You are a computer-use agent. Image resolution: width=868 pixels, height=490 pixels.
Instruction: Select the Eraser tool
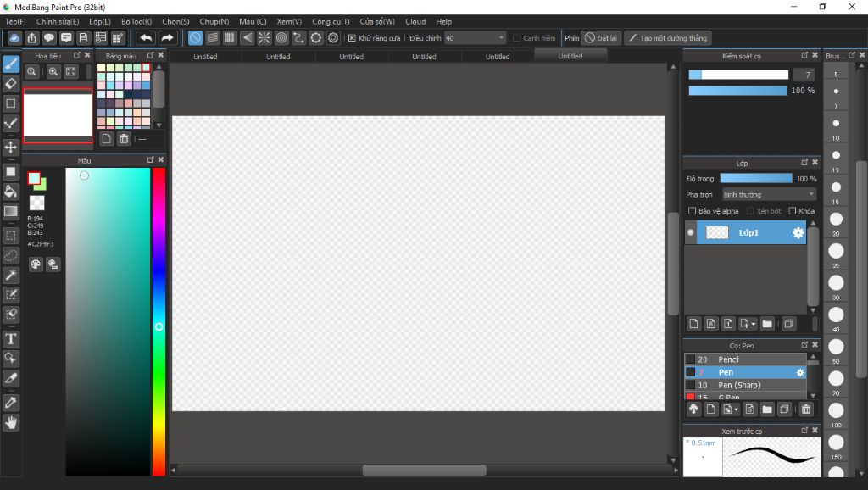11,84
